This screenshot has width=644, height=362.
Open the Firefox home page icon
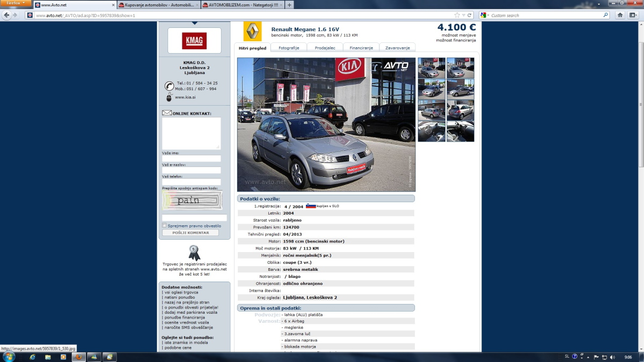tap(620, 15)
